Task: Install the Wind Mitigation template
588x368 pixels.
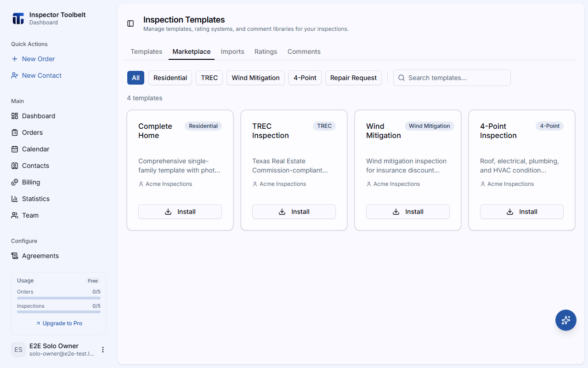Action: pyautogui.click(x=408, y=212)
